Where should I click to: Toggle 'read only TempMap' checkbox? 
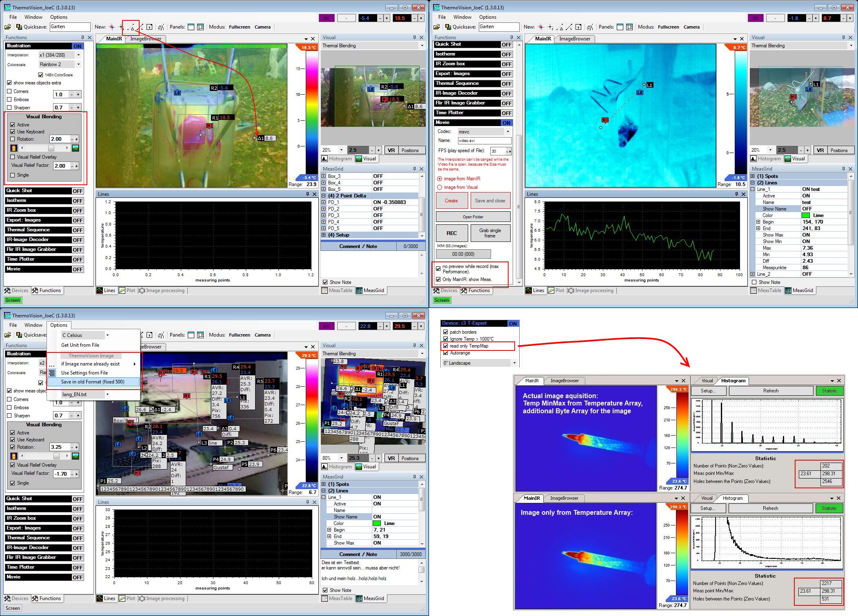tap(446, 346)
